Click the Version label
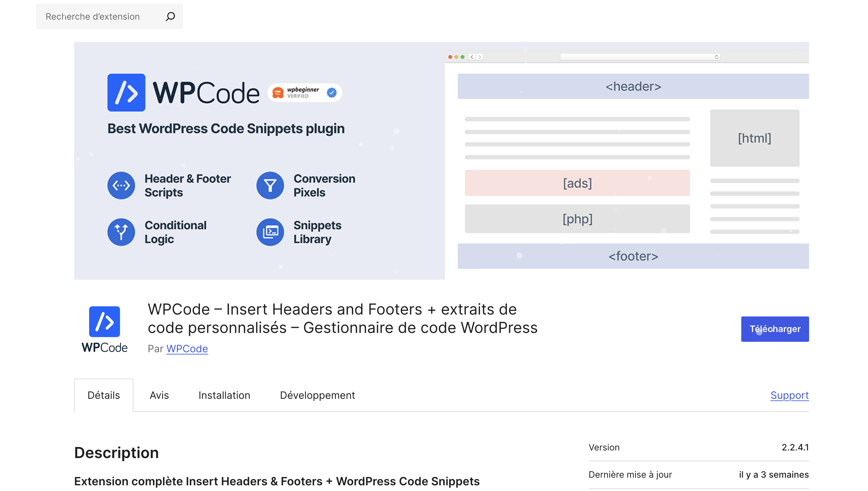This screenshot has height=491, width=868. coord(604,447)
